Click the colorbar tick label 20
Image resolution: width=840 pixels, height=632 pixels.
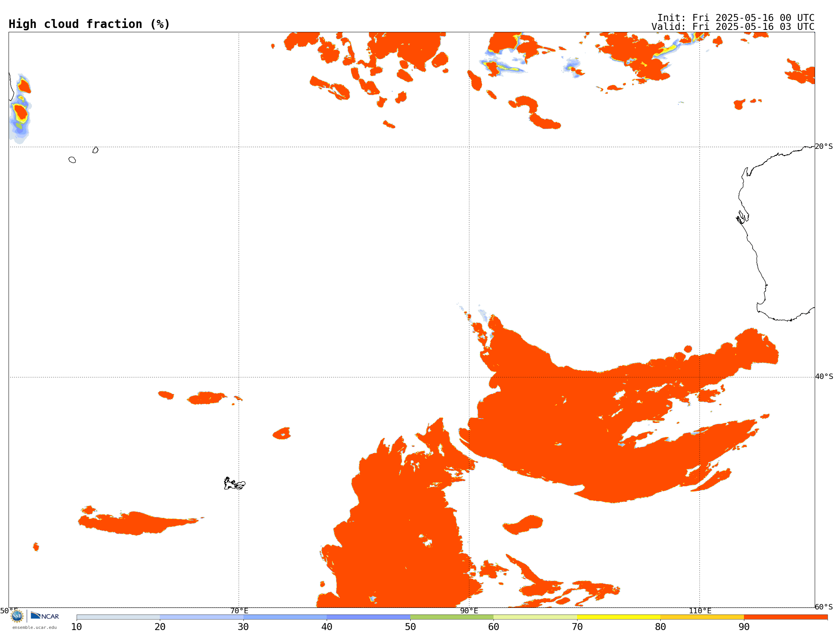click(x=160, y=627)
